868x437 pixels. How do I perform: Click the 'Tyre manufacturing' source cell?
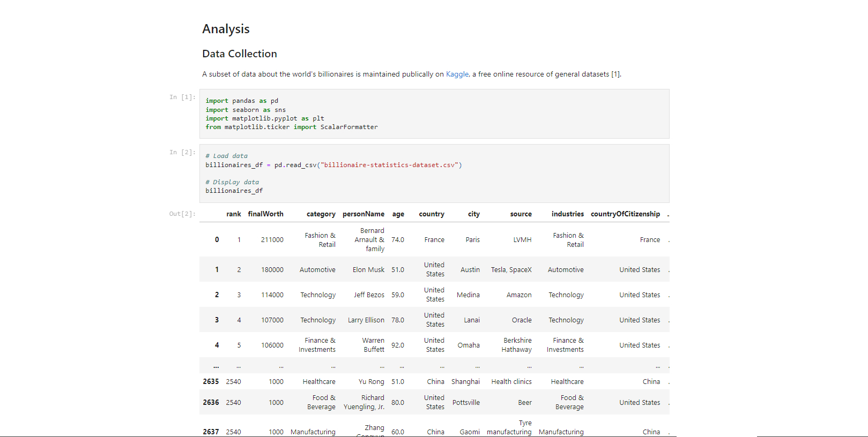(509, 427)
